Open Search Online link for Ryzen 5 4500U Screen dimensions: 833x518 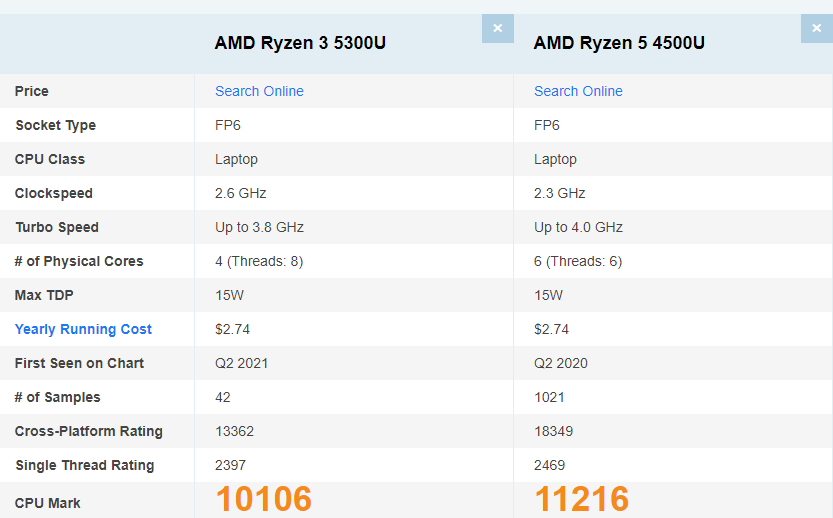pyautogui.click(x=578, y=91)
